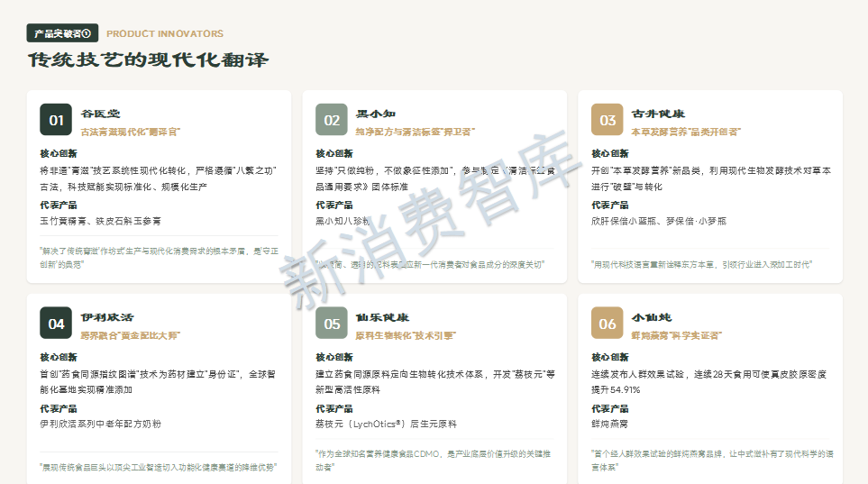Click the heading 传统技艺的现代化翻译
Viewport: 868px width, 484px height.
tap(149, 59)
